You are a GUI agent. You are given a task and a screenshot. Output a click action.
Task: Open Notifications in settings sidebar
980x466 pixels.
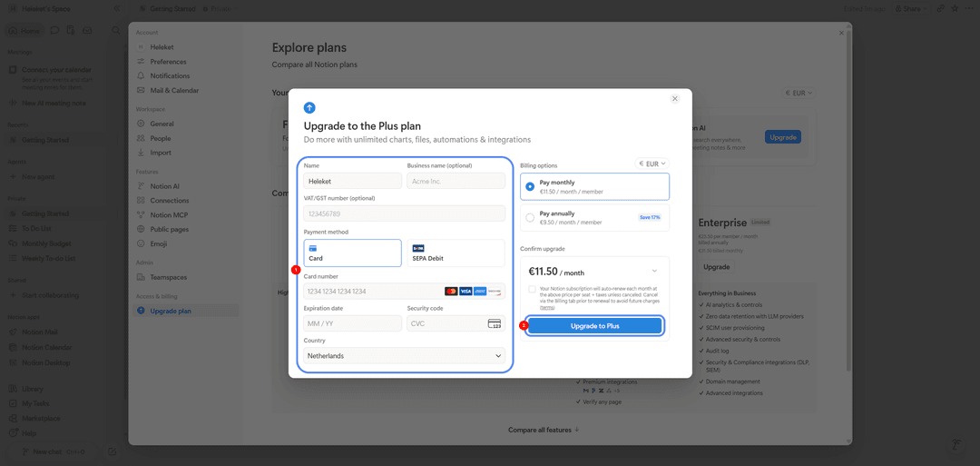(x=170, y=75)
